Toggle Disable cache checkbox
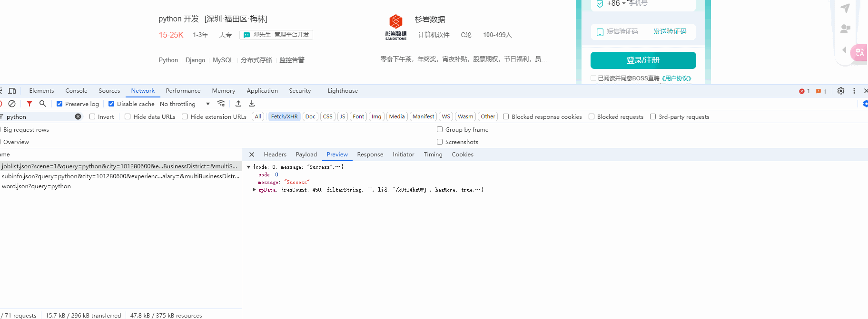The image size is (868, 319). [111, 104]
